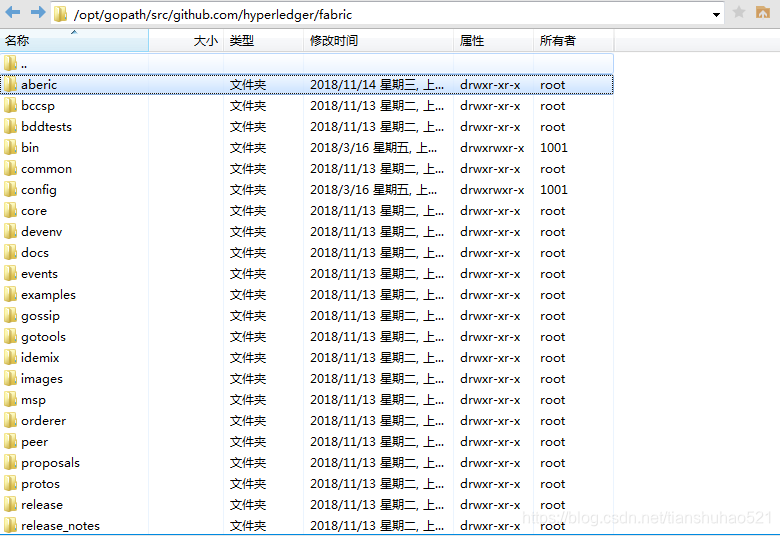This screenshot has width=780, height=536.
Task: Select the msp folder icon
Action: (10, 400)
